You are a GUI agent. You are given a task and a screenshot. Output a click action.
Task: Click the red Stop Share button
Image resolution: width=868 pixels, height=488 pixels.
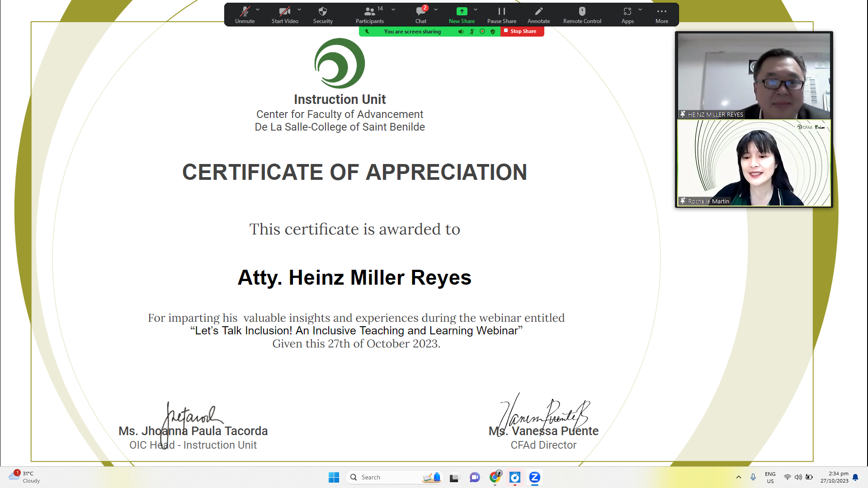[x=522, y=31]
